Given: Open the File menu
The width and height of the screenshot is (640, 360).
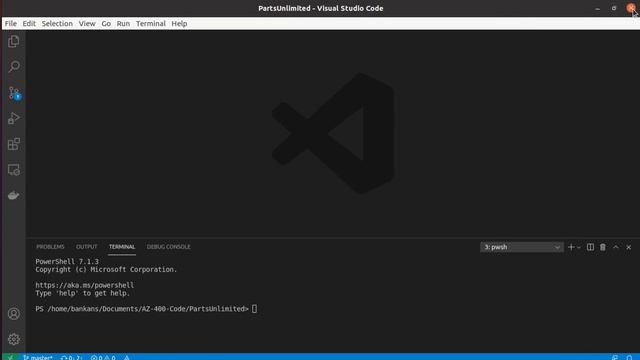Looking at the screenshot, I should pyautogui.click(x=11, y=24).
